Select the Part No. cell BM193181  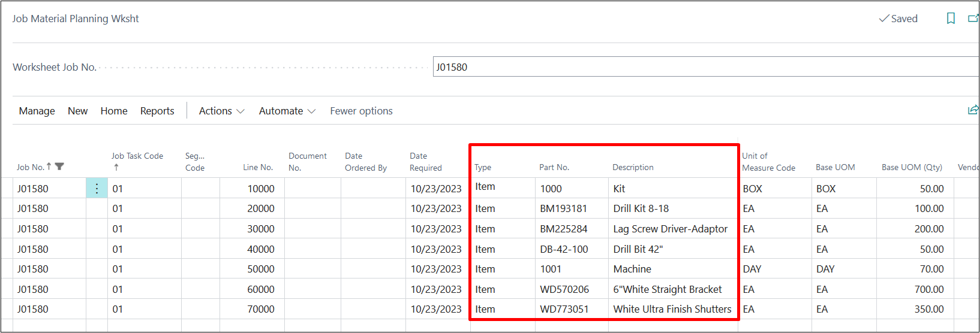[x=563, y=208]
